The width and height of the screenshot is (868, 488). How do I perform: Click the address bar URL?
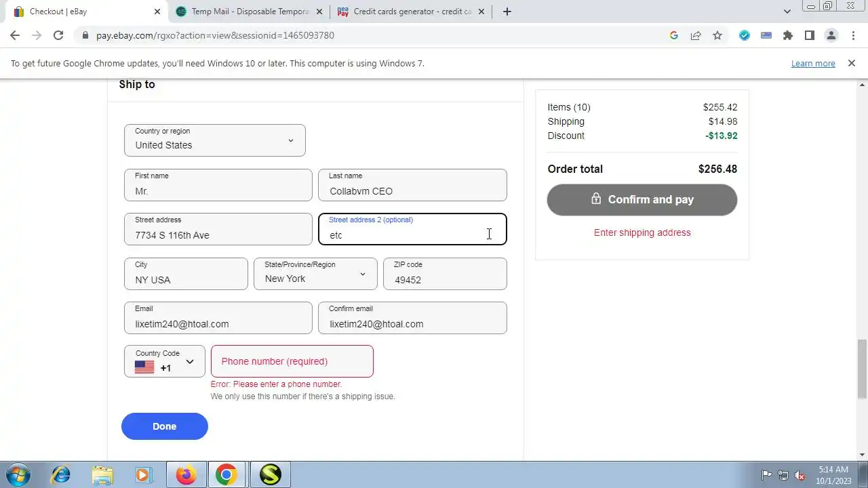(x=215, y=35)
